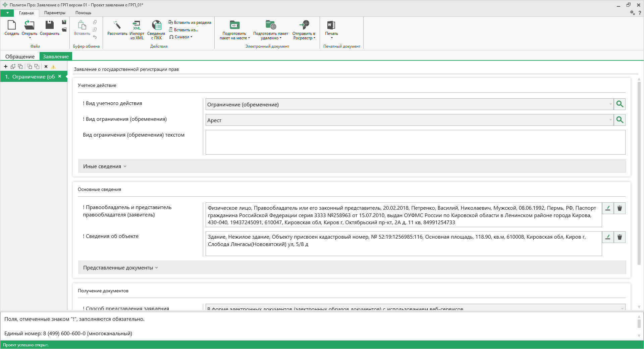Close the '1. Ограничение' item with its X
The width and height of the screenshot is (644, 349).
coord(60,76)
